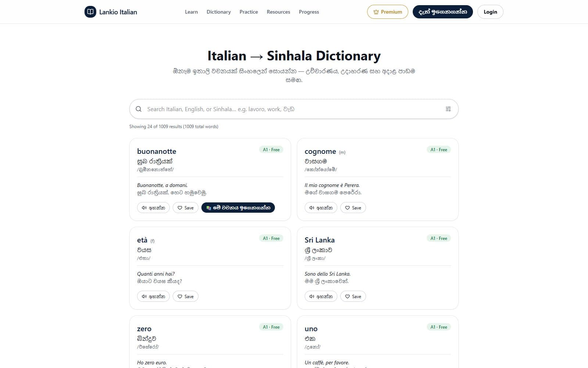Click the Premium button
The width and height of the screenshot is (588, 368).
[388, 12]
